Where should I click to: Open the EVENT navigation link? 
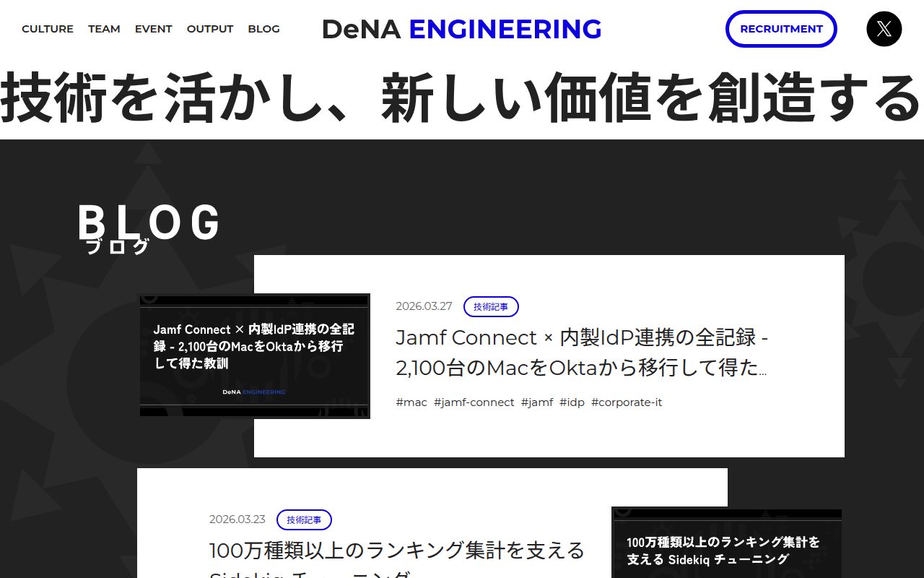(x=154, y=29)
